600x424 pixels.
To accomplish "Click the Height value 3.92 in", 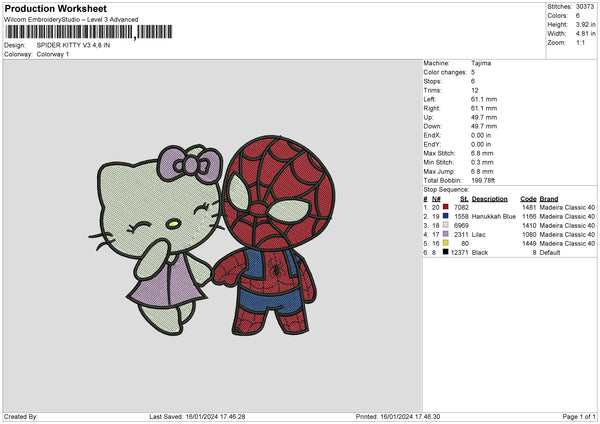I will 585,24.
